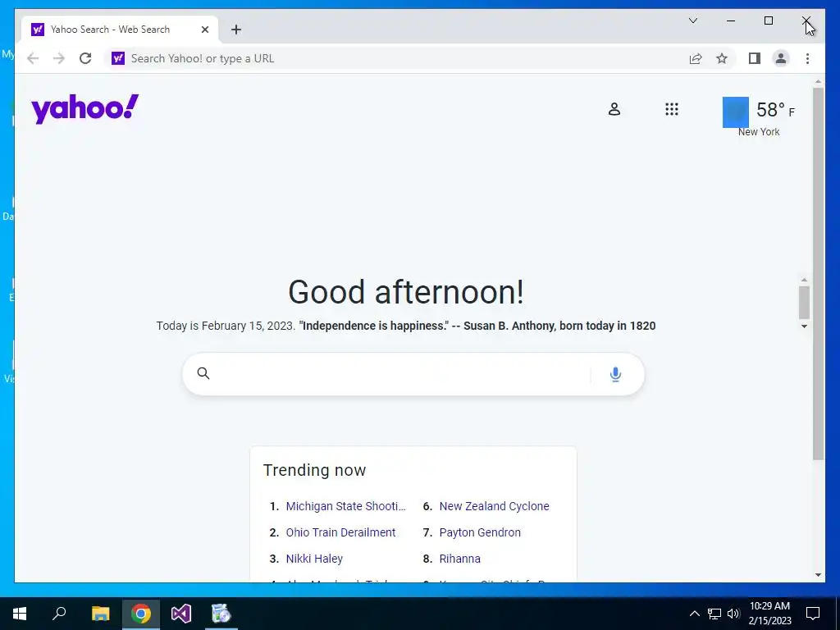
Task: Focus the address bar URL field
Action: tap(396, 58)
